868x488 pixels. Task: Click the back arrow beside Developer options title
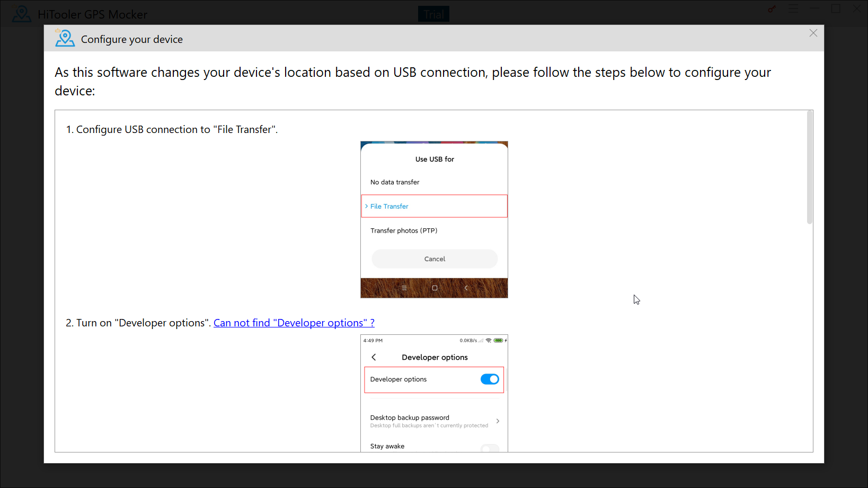pos(374,357)
